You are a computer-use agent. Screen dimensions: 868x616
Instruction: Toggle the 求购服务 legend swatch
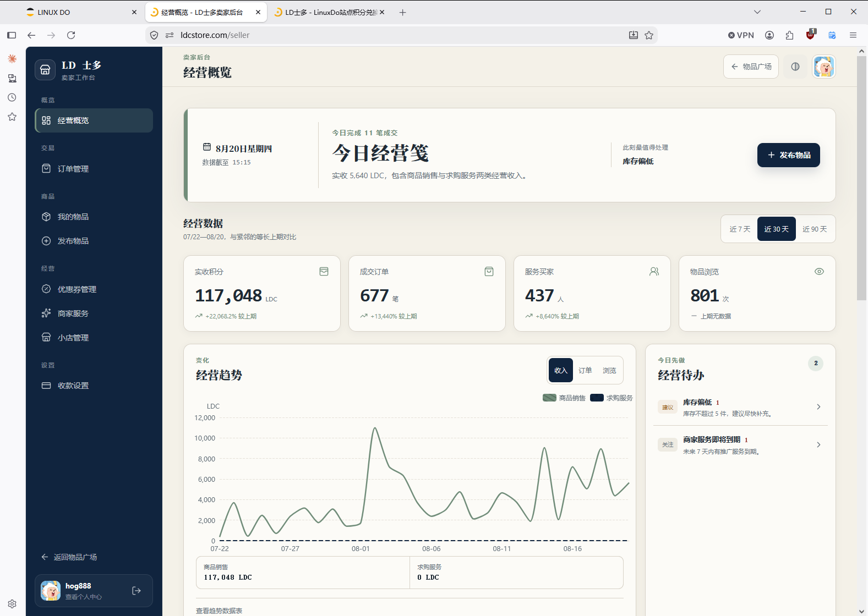(597, 398)
